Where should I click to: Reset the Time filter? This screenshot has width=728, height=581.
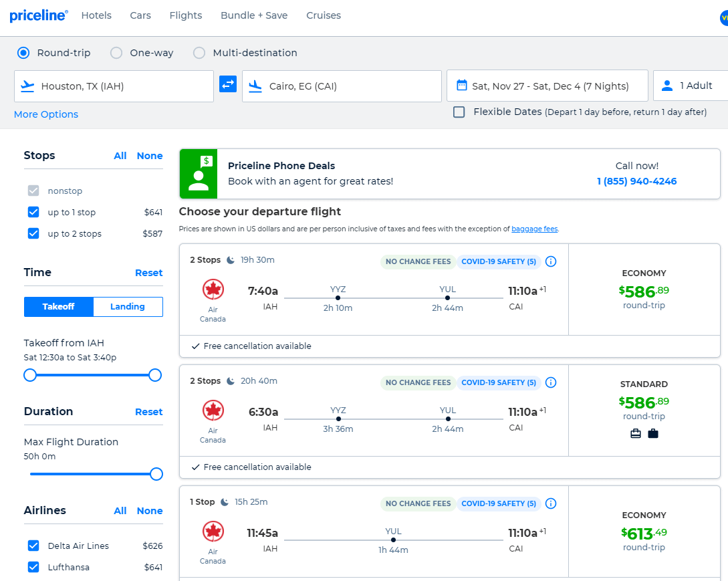click(x=148, y=273)
